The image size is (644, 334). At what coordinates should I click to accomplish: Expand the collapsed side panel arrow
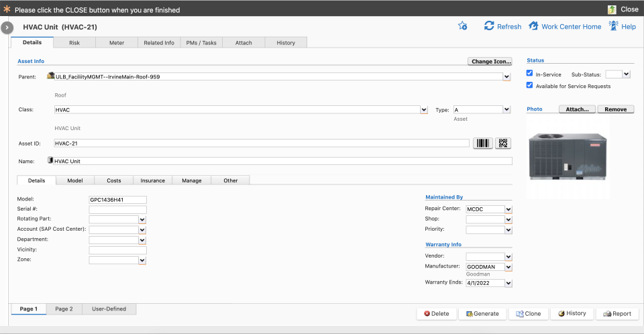(x=7, y=27)
